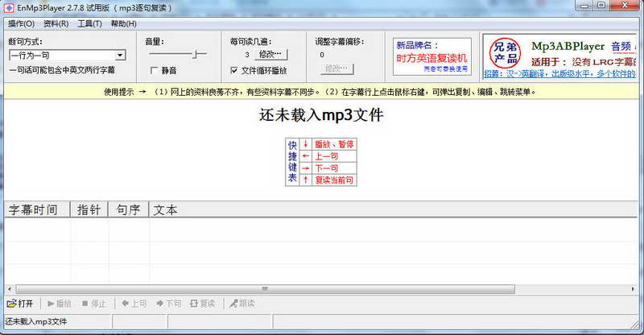Screen dimensions: 644x335
Task: Click the yellow 使用提示 tip bar
Action: (x=321, y=92)
